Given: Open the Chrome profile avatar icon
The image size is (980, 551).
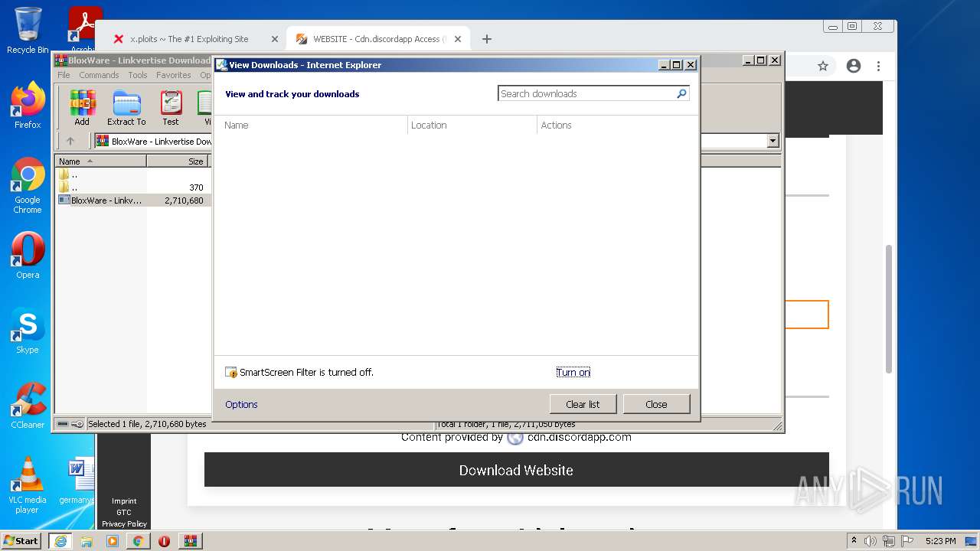Looking at the screenshot, I should 854,67.
